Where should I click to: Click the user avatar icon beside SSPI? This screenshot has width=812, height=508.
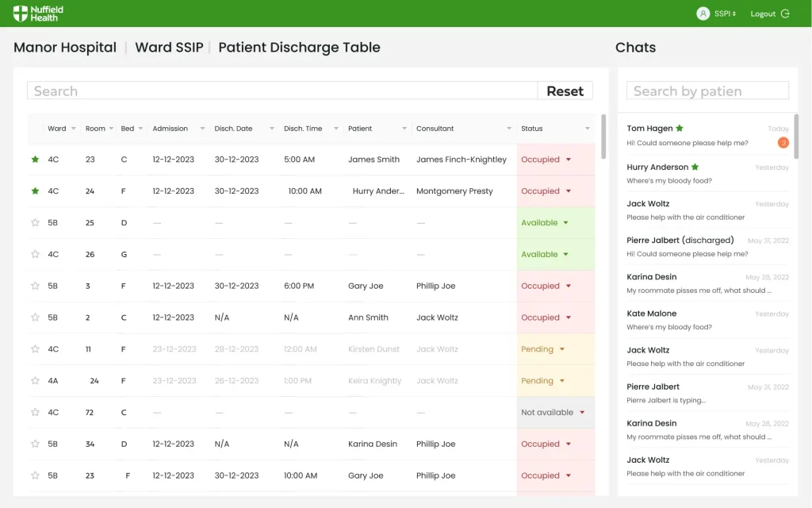click(703, 13)
